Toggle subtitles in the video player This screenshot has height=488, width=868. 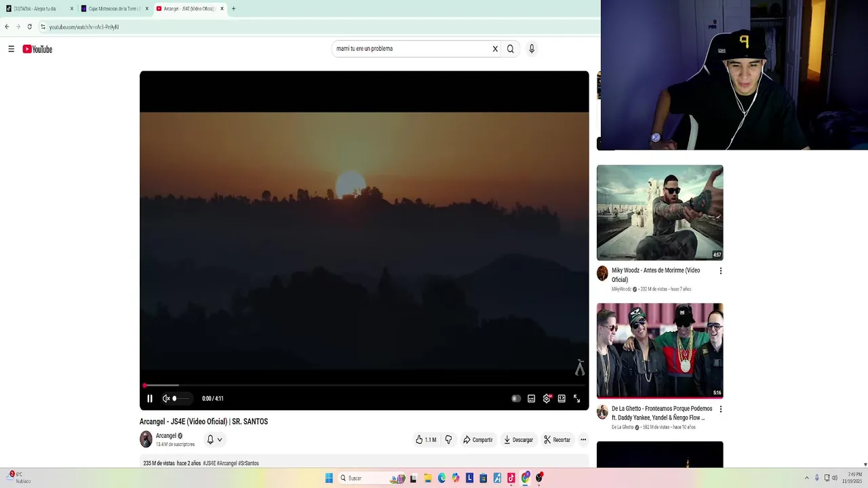pos(531,399)
